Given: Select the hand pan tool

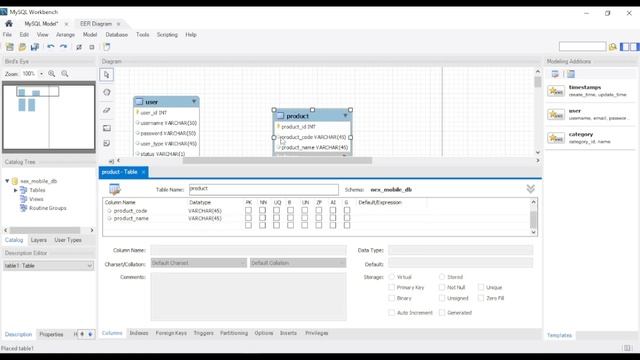Looking at the screenshot, I should (107, 92).
